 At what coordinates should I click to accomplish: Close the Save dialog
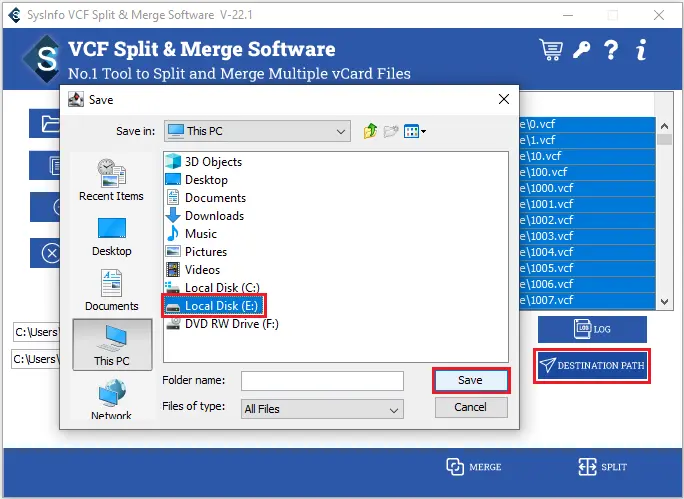tap(504, 99)
